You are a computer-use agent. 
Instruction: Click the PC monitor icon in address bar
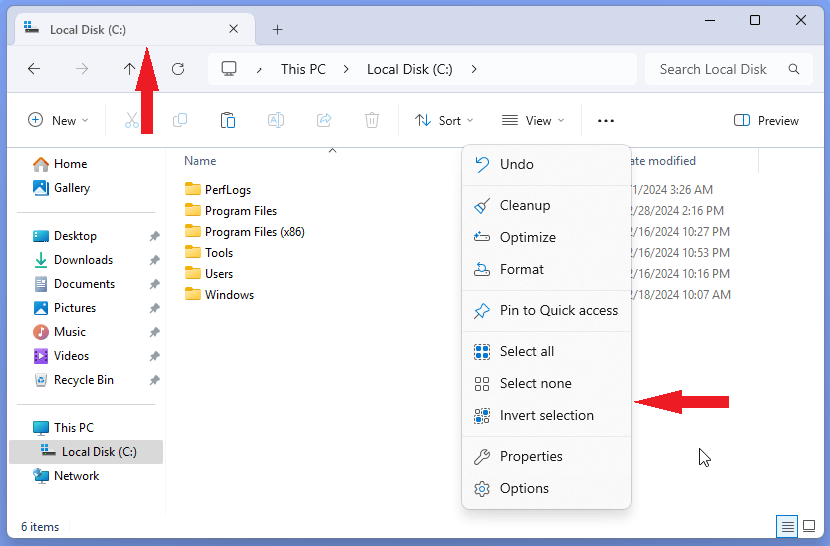(x=229, y=69)
